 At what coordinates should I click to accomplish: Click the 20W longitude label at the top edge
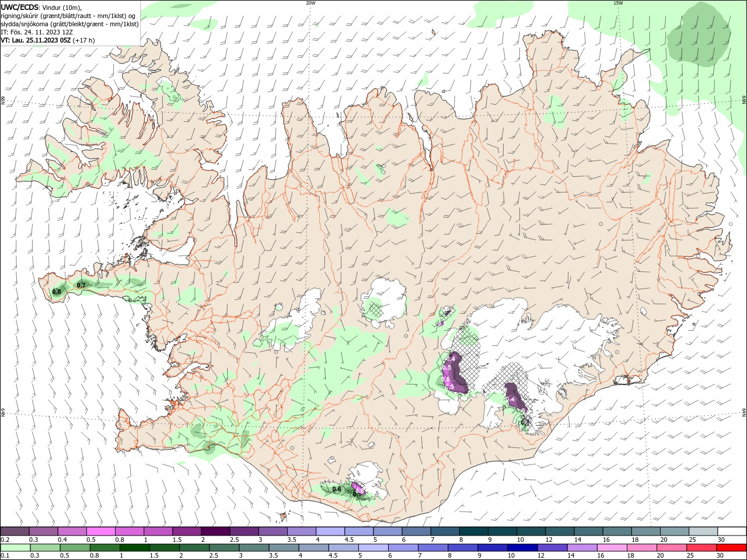coord(310,3)
